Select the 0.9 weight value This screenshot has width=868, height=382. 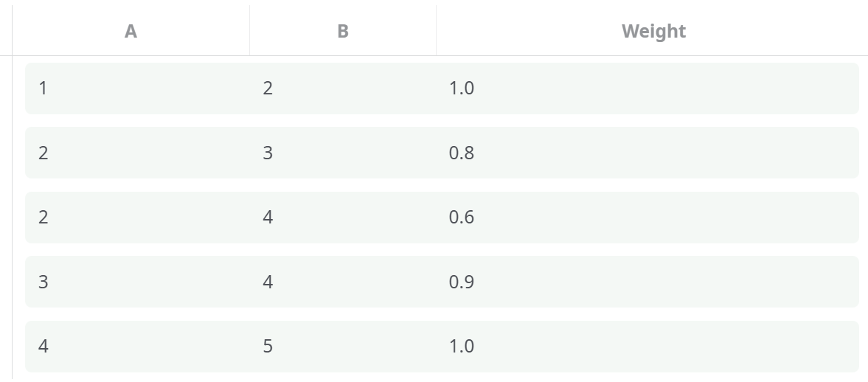461,282
